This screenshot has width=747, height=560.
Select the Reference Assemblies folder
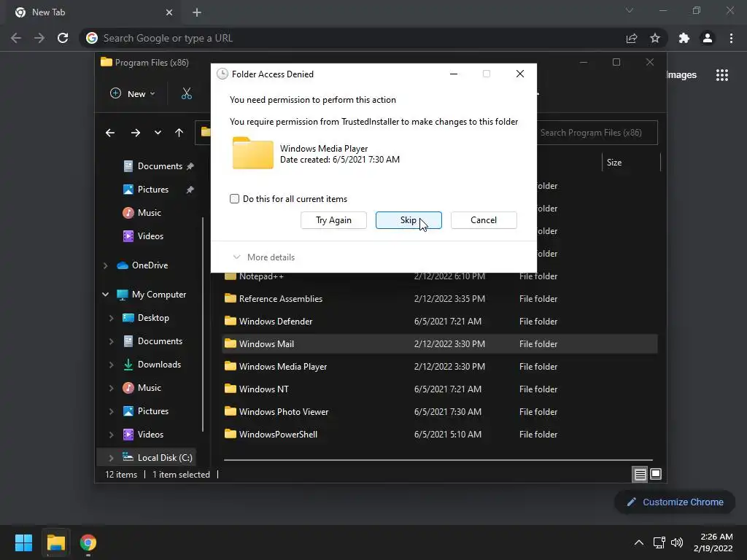tap(439, 298)
